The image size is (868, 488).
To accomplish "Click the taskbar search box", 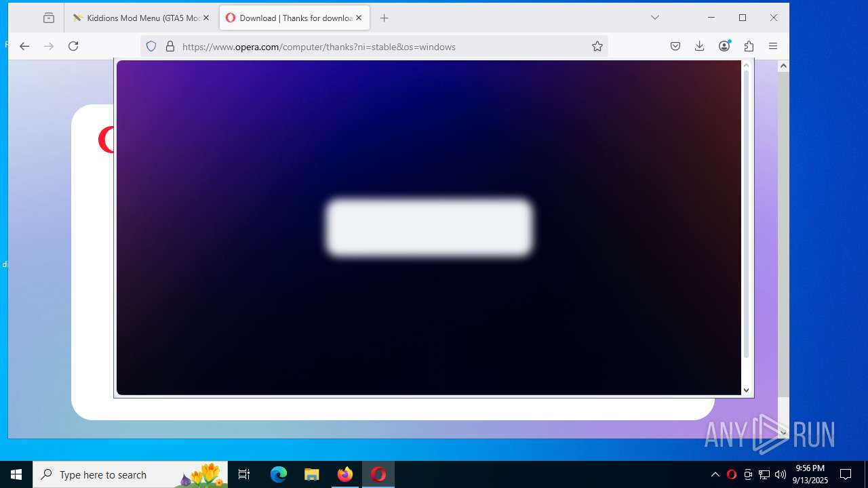I will 130,474.
